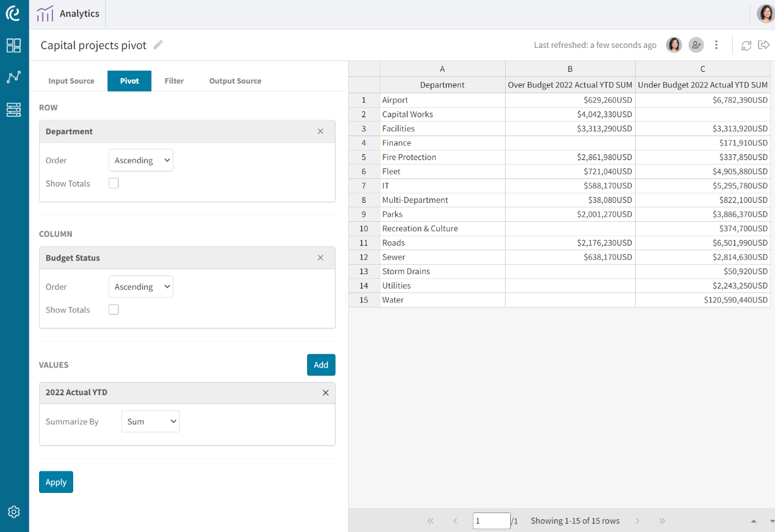Screen dimensions: 775x532
Task: Open the Department Order dropdown
Action: (x=141, y=160)
